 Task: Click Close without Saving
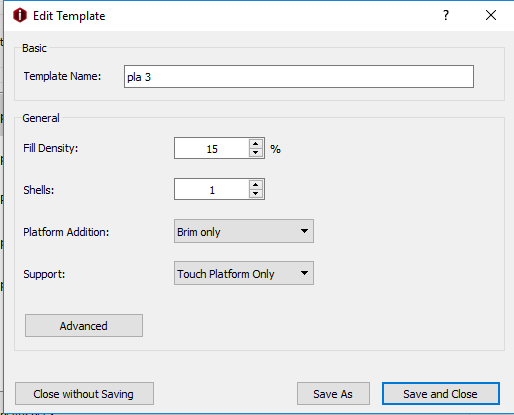pos(84,394)
